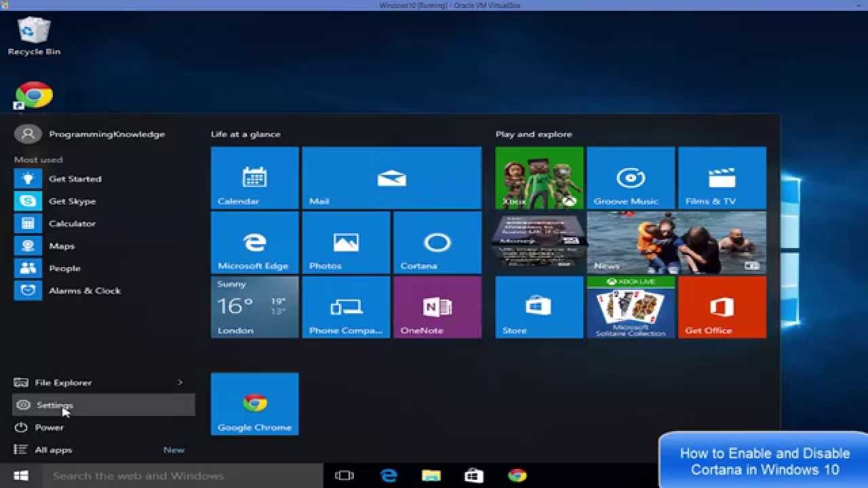Viewport: 868px width, 488px height.
Task: Click the Windows Start button
Action: (x=21, y=476)
